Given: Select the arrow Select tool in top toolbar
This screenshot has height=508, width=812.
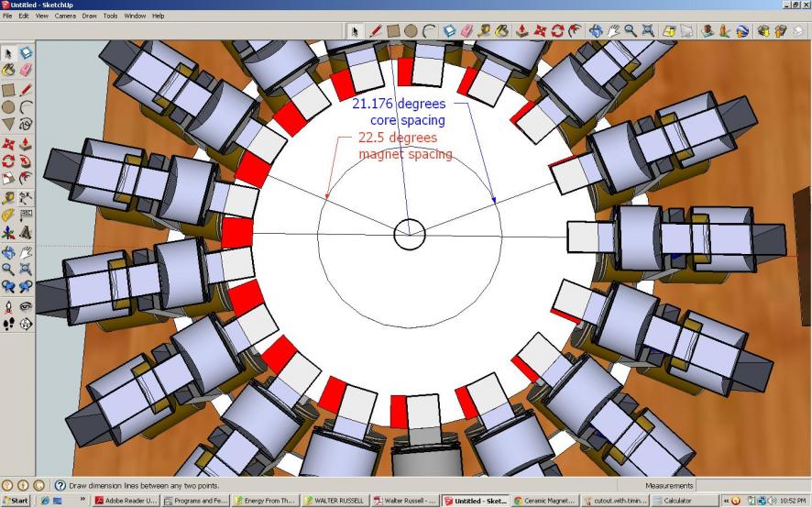Looking at the screenshot, I should click(355, 31).
